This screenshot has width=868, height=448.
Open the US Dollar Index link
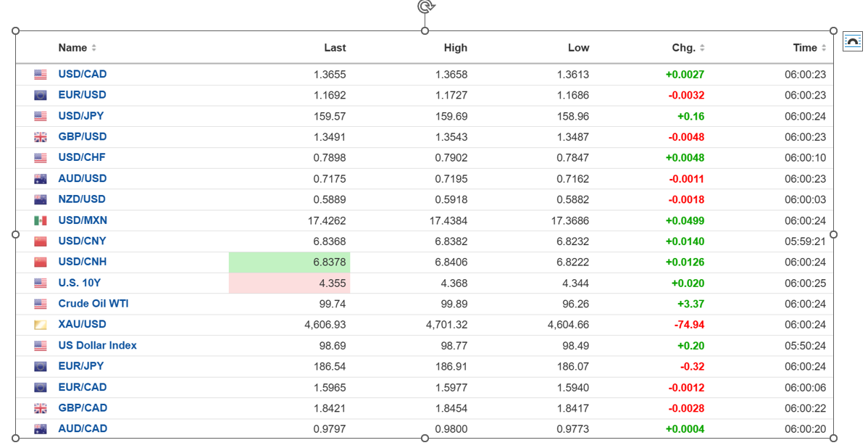click(97, 346)
